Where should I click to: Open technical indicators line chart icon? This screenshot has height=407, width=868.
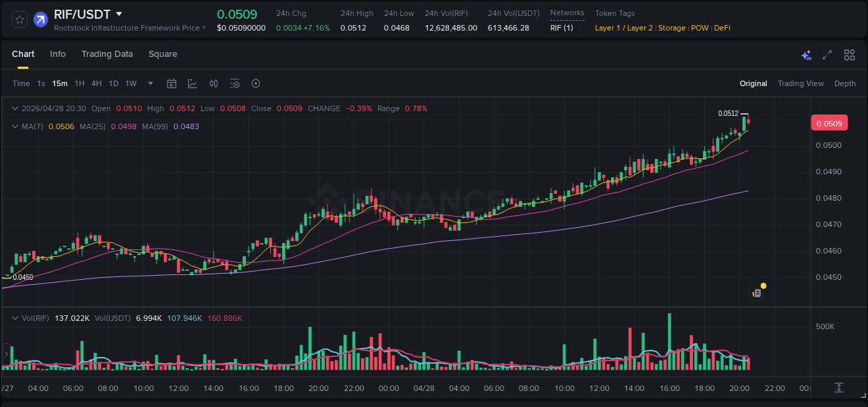point(192,83)
